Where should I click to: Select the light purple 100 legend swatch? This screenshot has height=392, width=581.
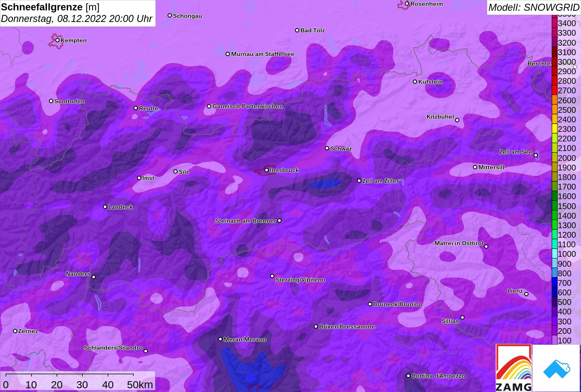pos(554,341)
